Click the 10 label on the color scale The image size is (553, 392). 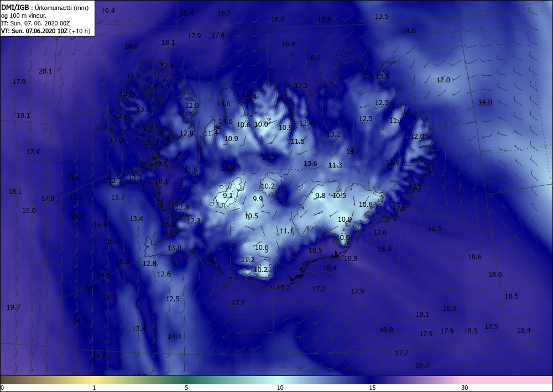(280, 388)
